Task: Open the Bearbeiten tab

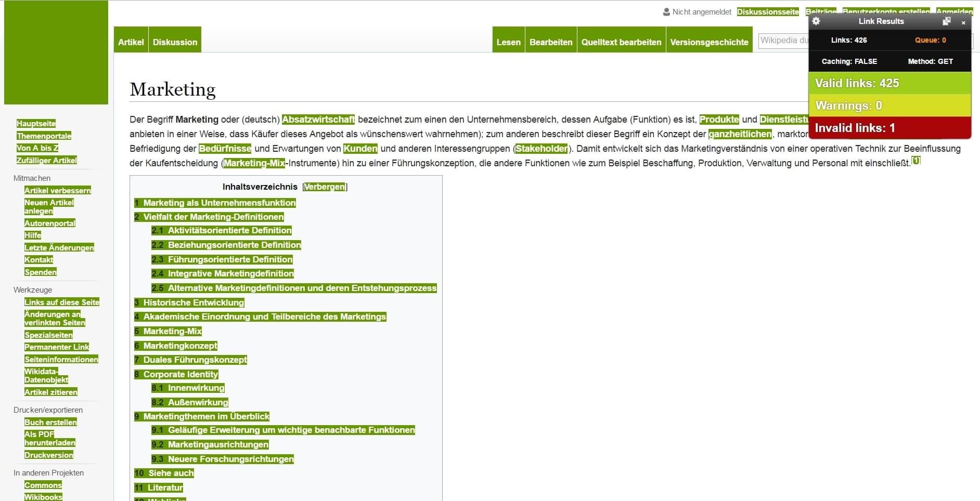Action: (551, 42)
